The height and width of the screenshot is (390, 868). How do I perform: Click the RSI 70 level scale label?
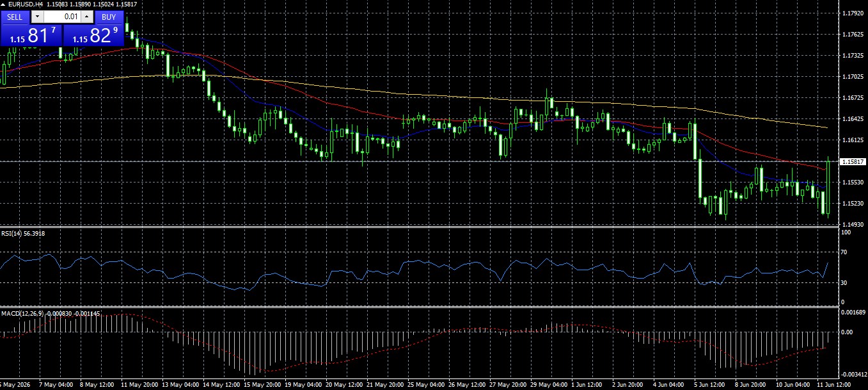(845, 252)
